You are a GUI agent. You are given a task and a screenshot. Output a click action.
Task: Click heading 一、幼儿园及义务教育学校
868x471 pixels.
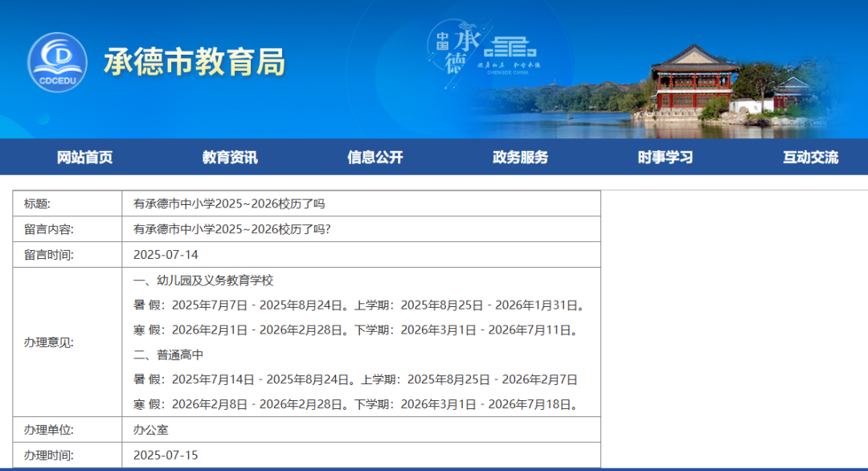[x=203, y=281]
